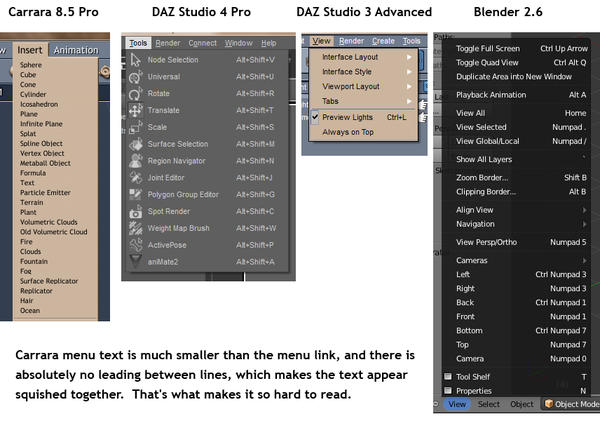Insert a Particle Emitter in Carrara

(45, 193)
